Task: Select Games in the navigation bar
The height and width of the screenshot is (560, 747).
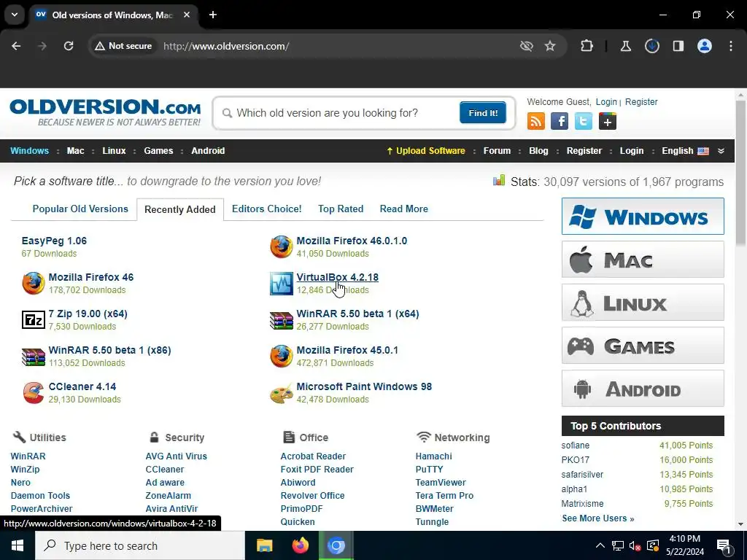Action: pyautogui.click(x=158, y=151)
